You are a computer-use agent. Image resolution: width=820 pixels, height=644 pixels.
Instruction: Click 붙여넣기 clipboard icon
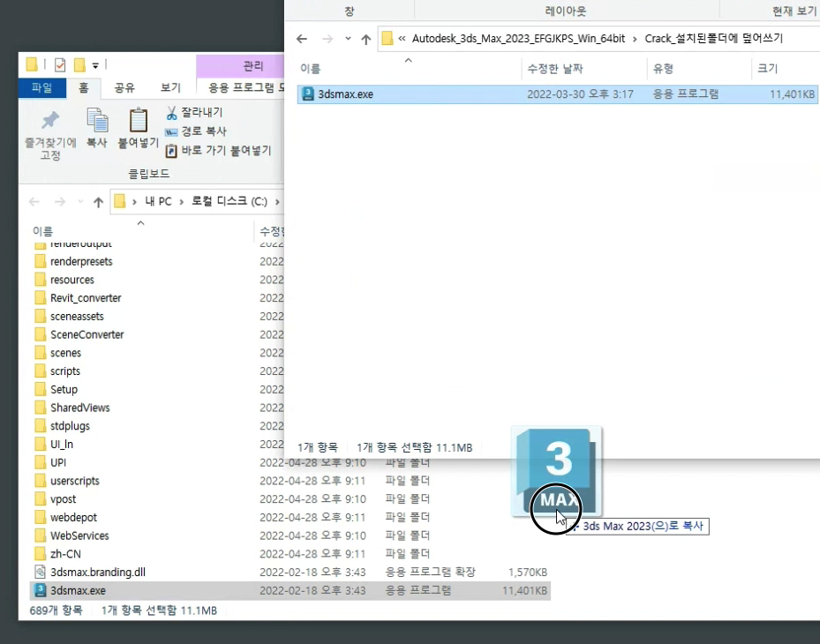(x=139, y=121)
